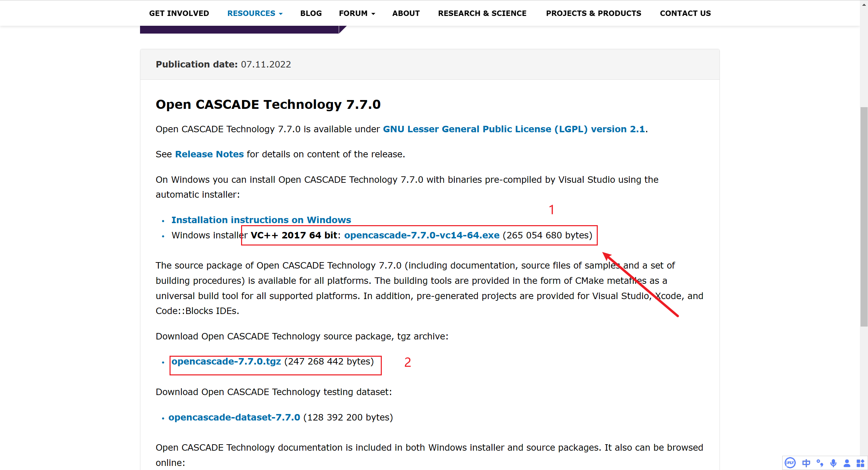Download opencascade-7.7.0-vc14-64.exe installer

coord(422,235)
